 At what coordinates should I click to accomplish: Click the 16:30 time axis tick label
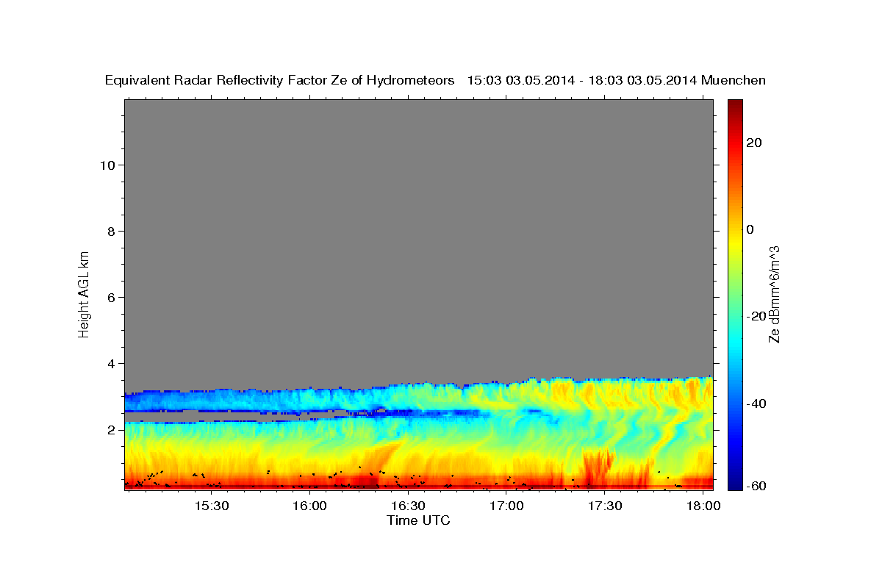409,506
